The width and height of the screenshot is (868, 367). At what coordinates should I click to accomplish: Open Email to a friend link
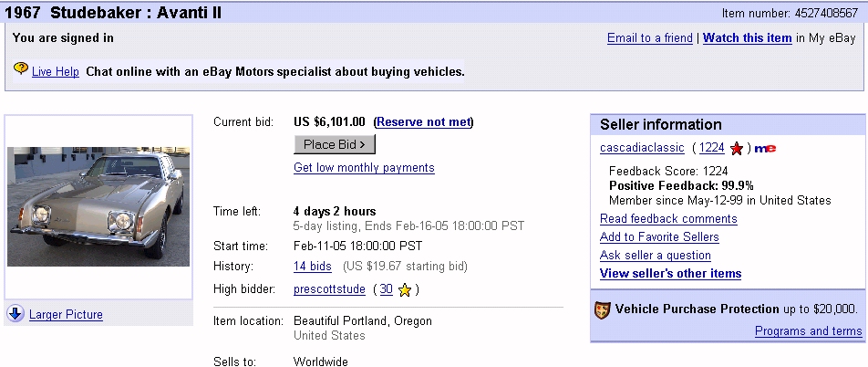[650, 37]
